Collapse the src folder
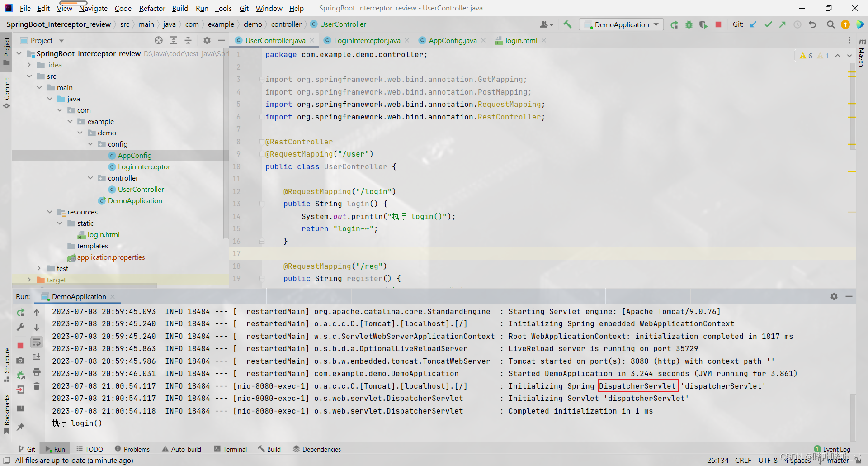The image size is (868, 466). 29,76
